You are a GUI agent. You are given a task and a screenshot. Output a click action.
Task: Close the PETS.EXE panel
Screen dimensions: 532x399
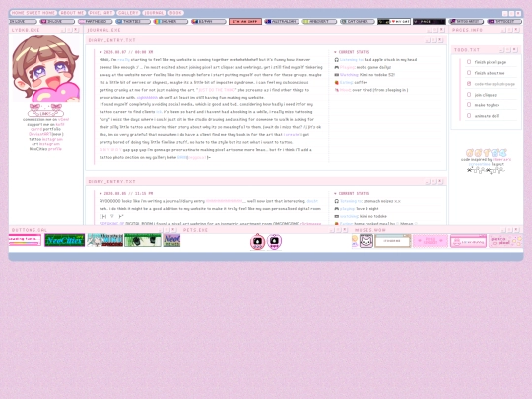pyautogui.click(x=346, y=230)
